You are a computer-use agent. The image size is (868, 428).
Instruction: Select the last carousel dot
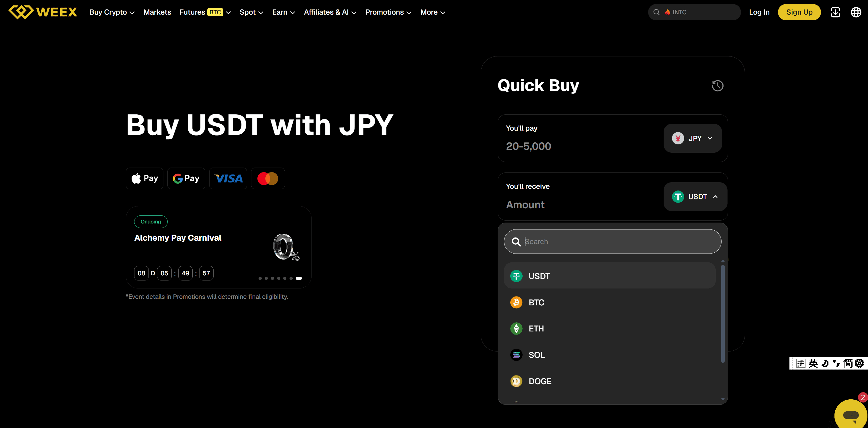298,278
